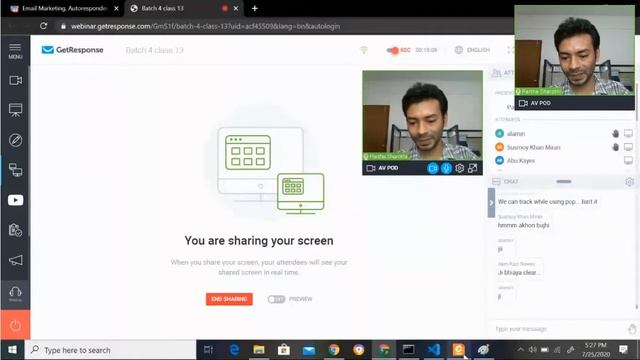Switch to Email Marketing Autoresponder browser tab
This screenshot has width=640, height=360.
pos(64,8)
